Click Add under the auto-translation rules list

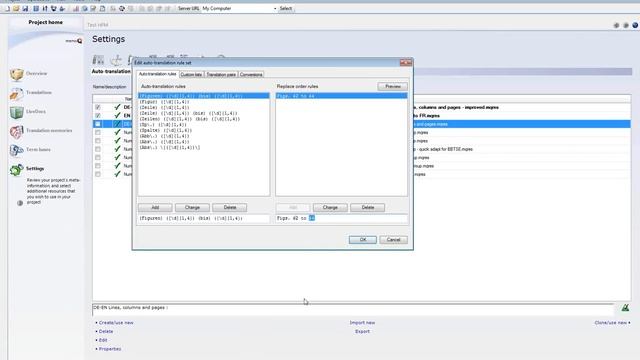155,208
